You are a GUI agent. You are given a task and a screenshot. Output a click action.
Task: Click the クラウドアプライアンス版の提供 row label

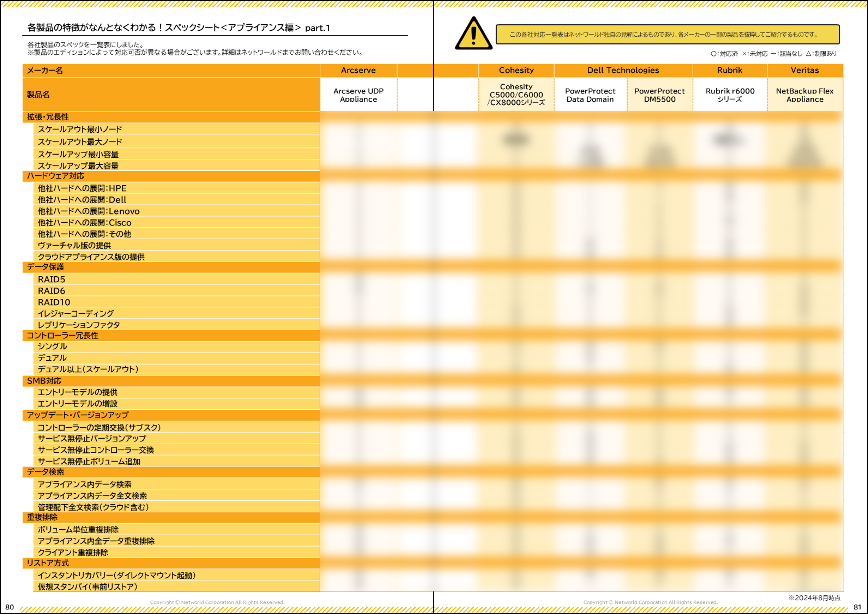pos(176,256)
